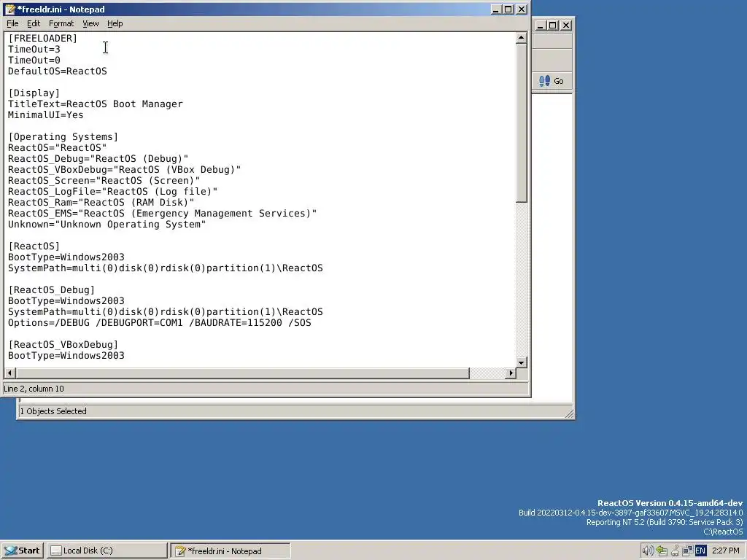Click the Notepad icon in the title bar

point(9,9)
